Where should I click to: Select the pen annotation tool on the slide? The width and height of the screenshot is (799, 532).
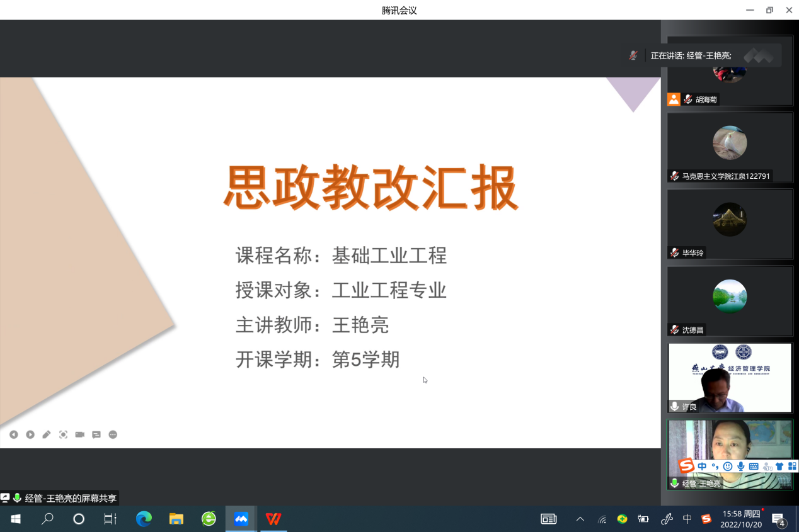pyautogui.click(x=47, y=434)
